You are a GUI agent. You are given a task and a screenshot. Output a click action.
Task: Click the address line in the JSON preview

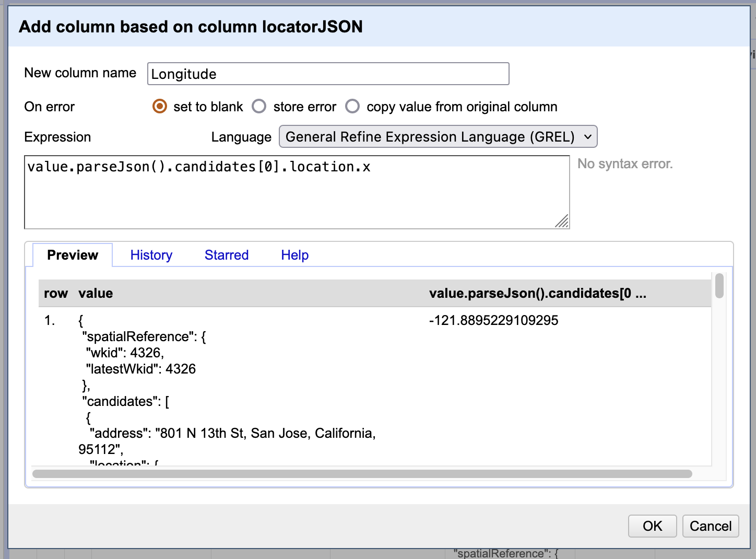pos(232,433)
